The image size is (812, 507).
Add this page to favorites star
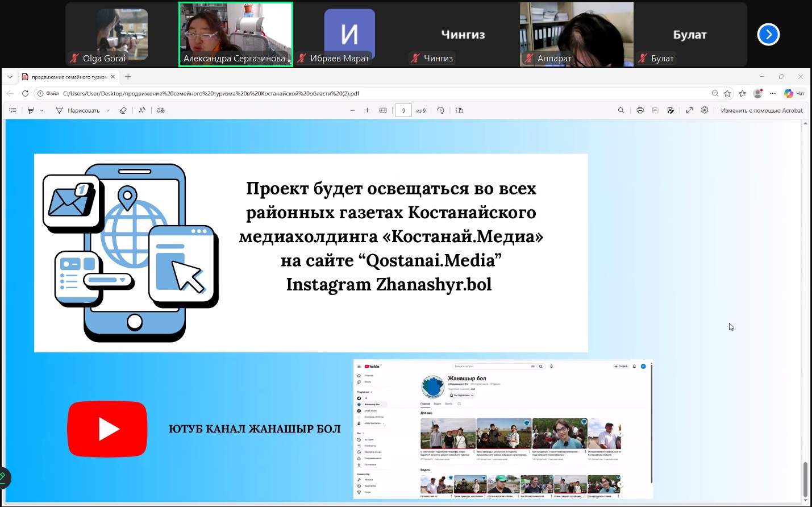click(x=727, y=93)
